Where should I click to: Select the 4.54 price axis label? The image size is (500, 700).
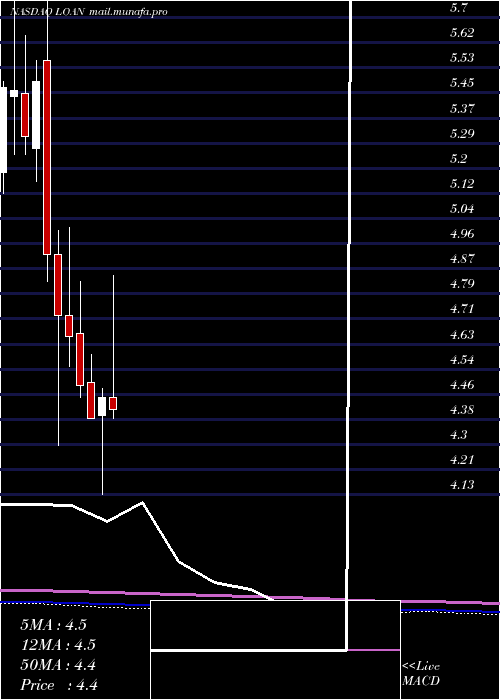pos(462,359)
